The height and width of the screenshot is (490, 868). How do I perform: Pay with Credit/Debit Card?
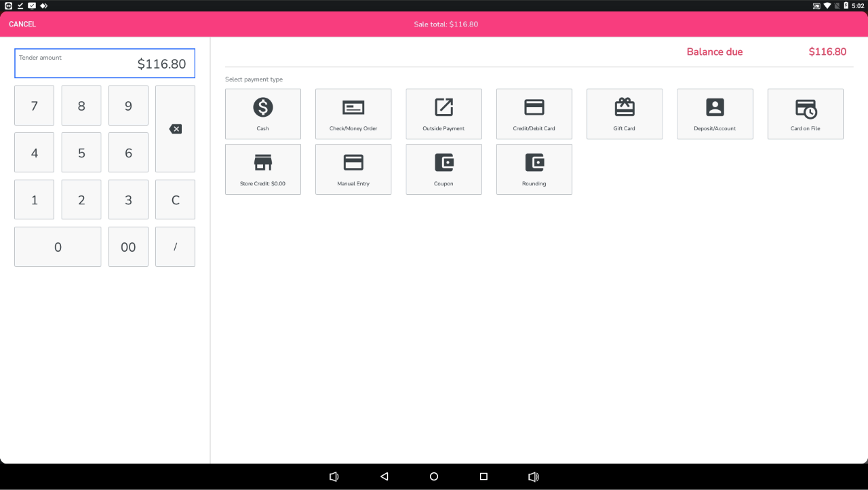click(534, 114)
